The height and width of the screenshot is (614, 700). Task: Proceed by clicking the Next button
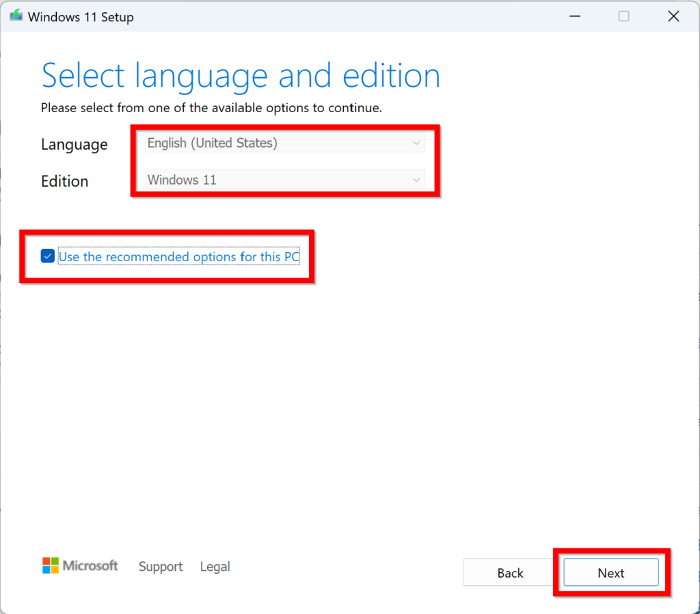(x=610, y=573)
